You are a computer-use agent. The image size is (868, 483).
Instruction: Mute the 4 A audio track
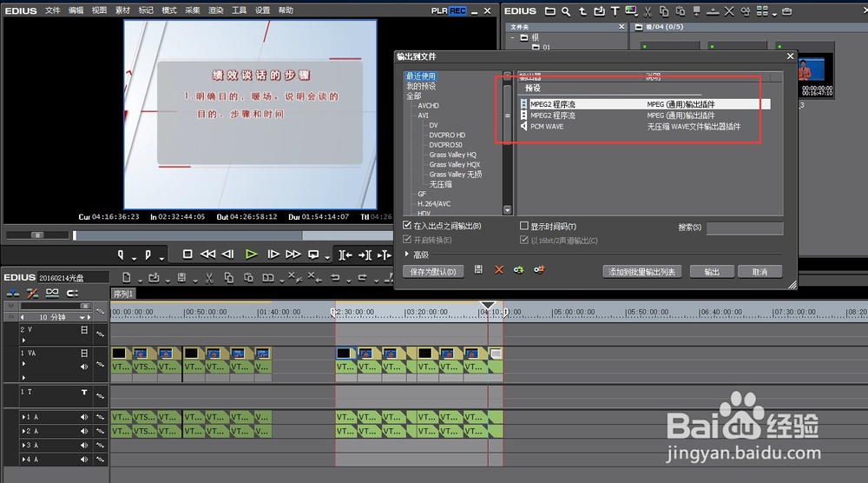pyautogui.click(x=84, y=460)
